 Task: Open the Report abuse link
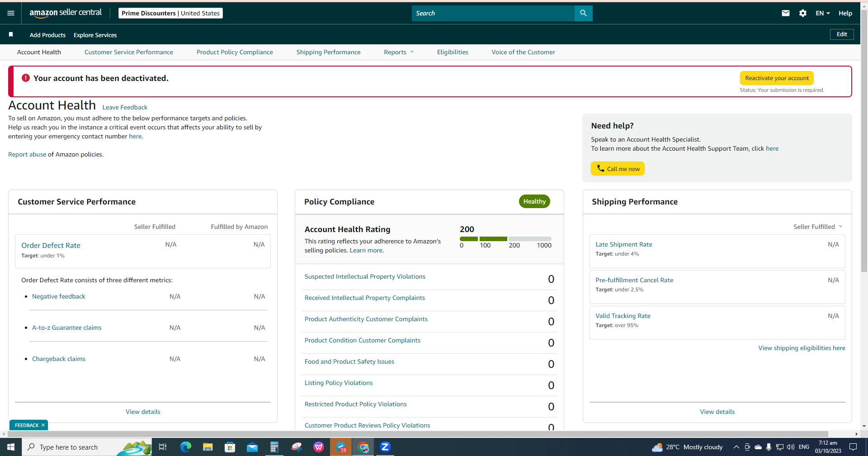click(27, 154)
